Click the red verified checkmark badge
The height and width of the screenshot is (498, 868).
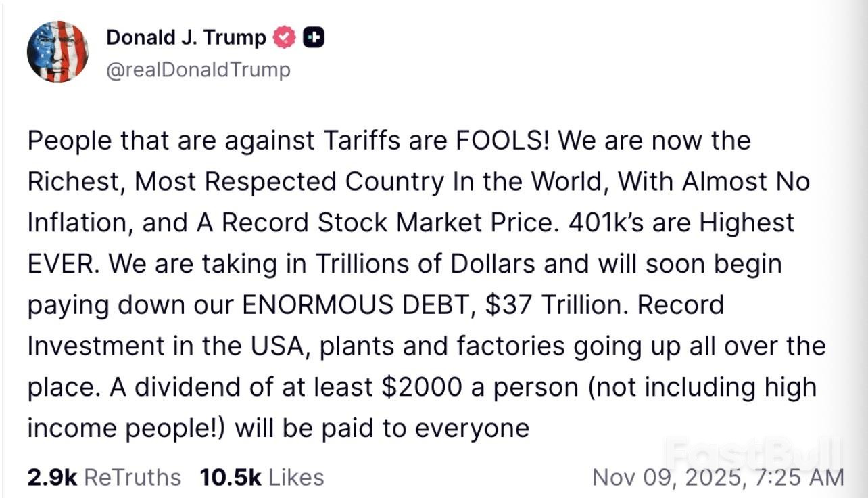(285, 39)
